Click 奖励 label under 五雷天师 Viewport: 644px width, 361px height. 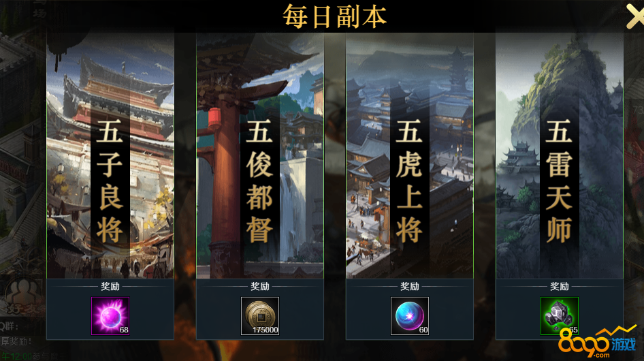560,286
